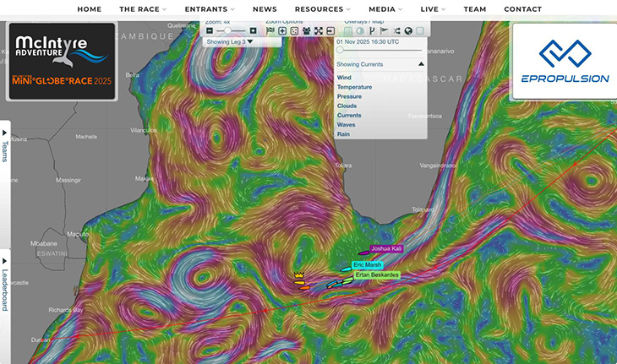Click the Joshua Kali boat label
Image resolution: width=617 pixels, height=364 pixels.
pos(386,248)
